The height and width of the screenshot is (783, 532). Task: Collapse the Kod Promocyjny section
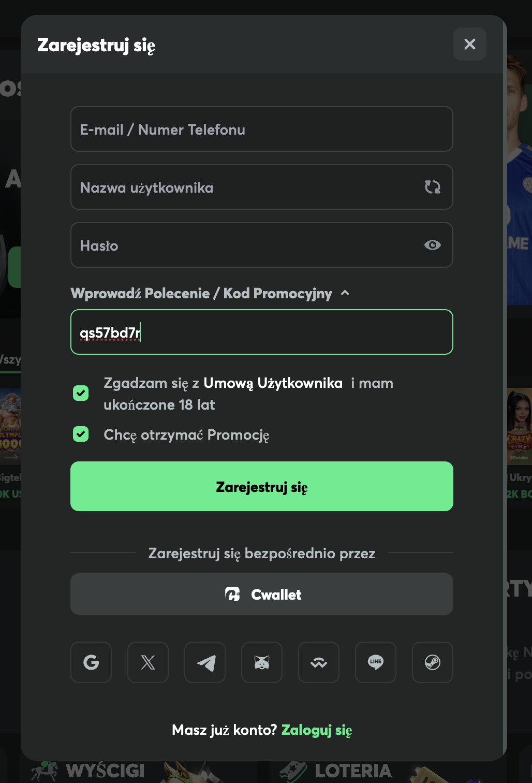click(x=345, y=293)
